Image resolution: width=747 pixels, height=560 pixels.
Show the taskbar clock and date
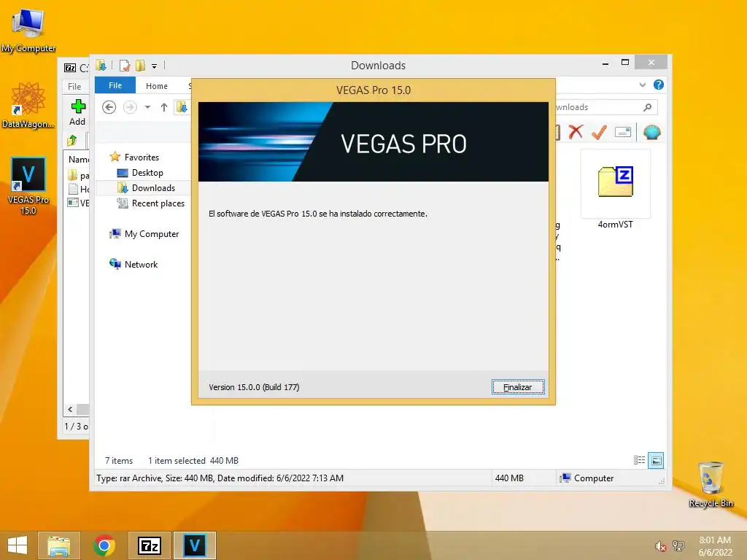coord(715,546)
